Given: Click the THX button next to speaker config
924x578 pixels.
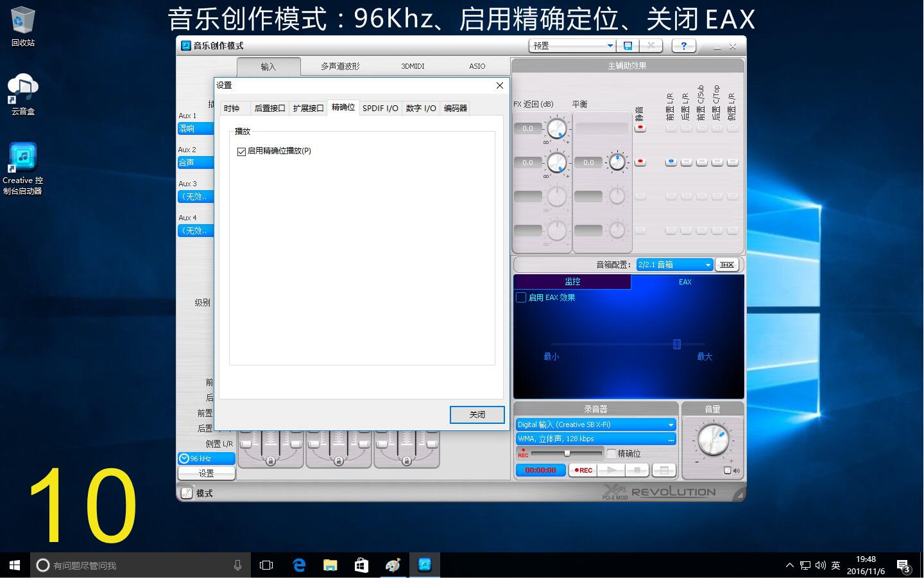Looking at the screenshot, I should (x=727, y=265).
